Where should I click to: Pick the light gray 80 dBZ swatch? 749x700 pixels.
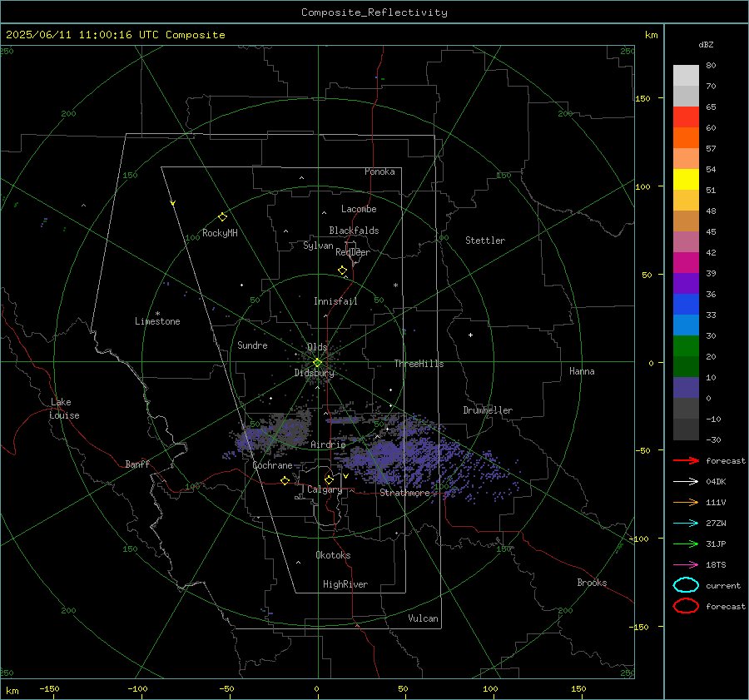click(x=686, y=75)
